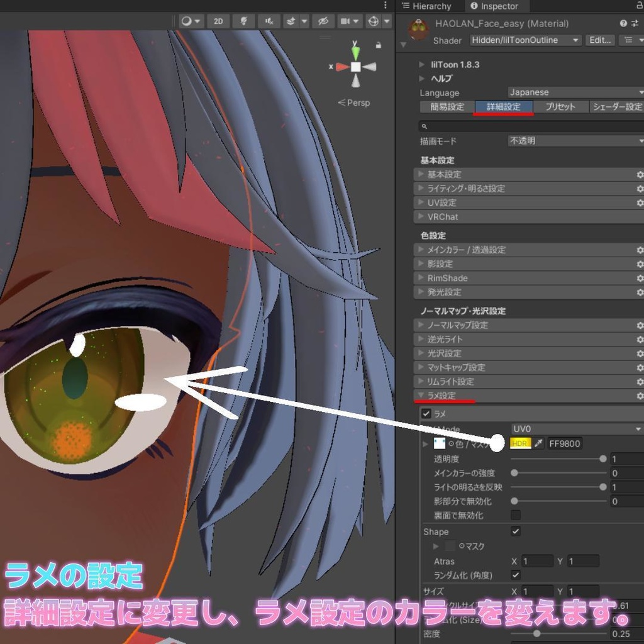
Task: Switch to the Hierarchy tab
Action: [x=428, y=6]
